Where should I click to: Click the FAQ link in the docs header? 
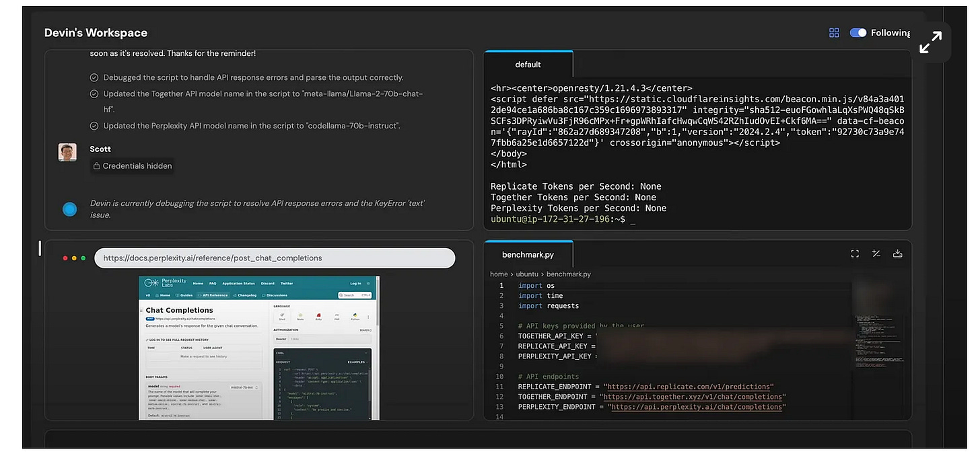(x=213, y=283)
